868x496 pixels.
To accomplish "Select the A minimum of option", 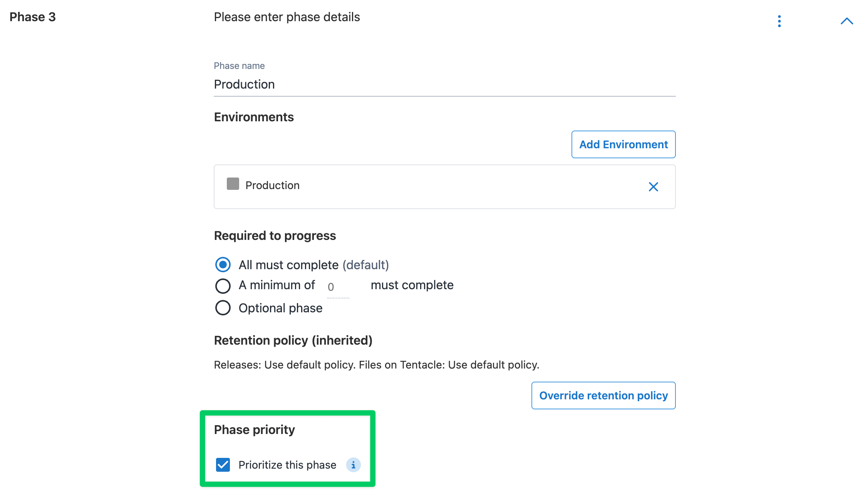I will click(x=223, y=286).
